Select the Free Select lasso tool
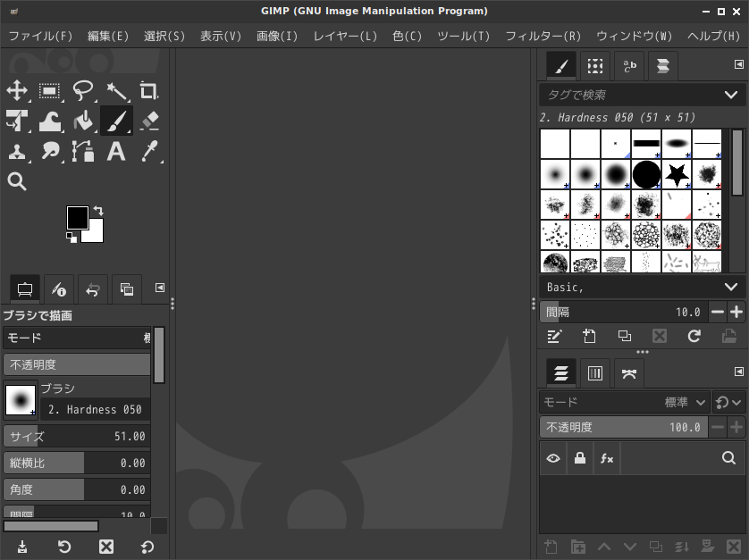 [x=83, y=90]
